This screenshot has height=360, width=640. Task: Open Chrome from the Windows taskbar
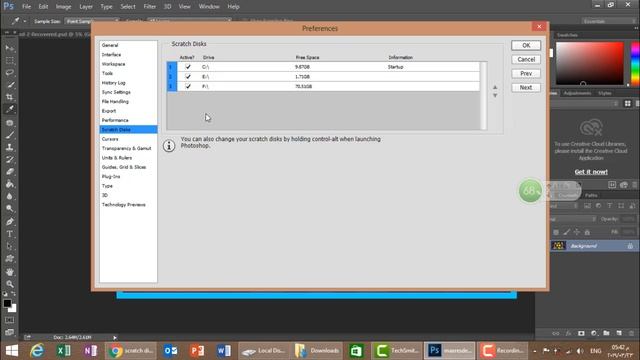click(131, 351)
